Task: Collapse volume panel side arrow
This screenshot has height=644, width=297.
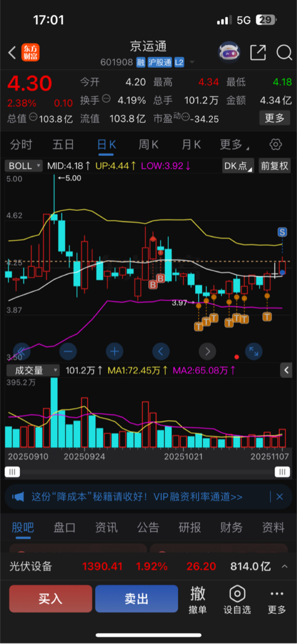Action: 286,370
